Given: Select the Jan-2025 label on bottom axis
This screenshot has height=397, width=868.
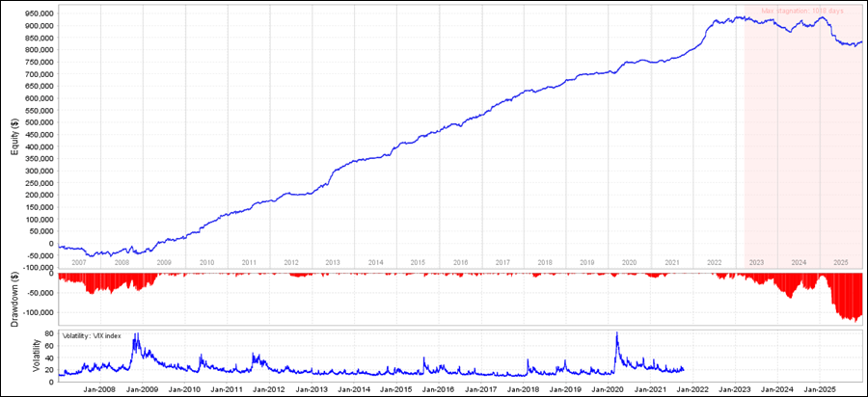Looking at the screenshot, I should (x=820, y=389).
